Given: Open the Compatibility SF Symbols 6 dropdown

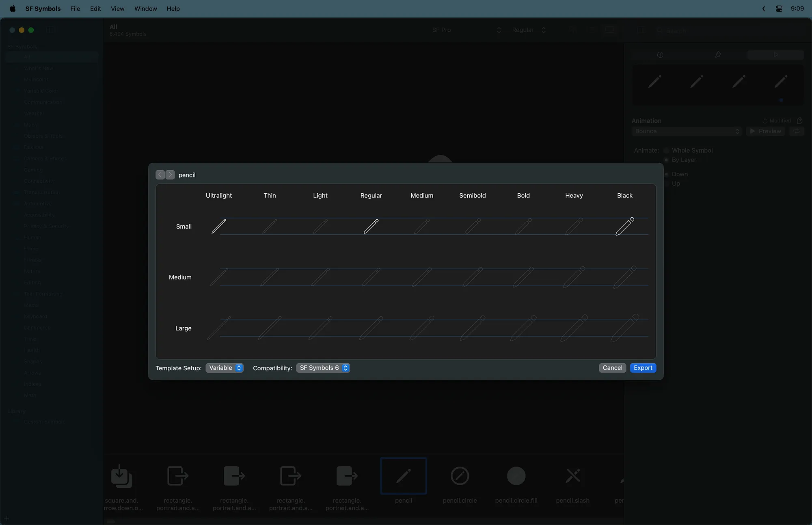Looking at the screenshot, I should click(323, 368).
